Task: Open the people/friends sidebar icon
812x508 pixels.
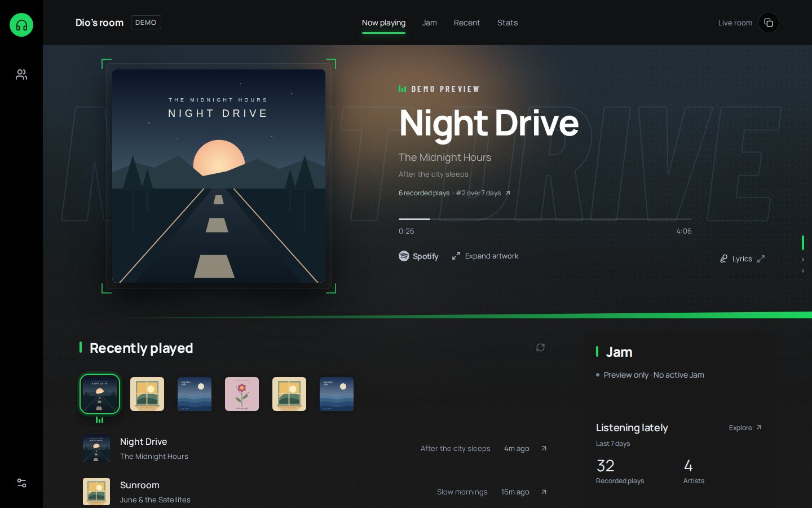Action: [21, 75]
